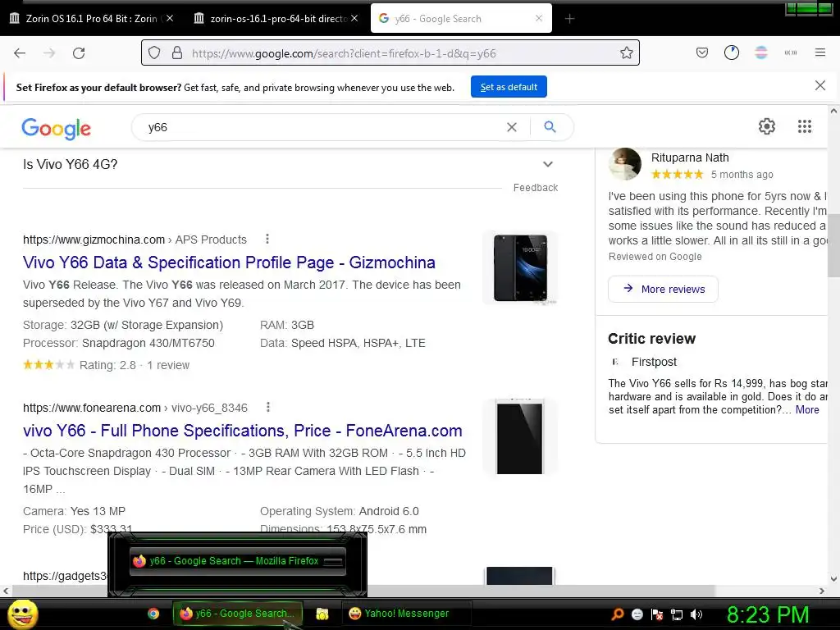Screen dimensions: 840x630
Task: Click the horizontal scrollbar thumb at the bottom
Action: (x=362, y=591)
